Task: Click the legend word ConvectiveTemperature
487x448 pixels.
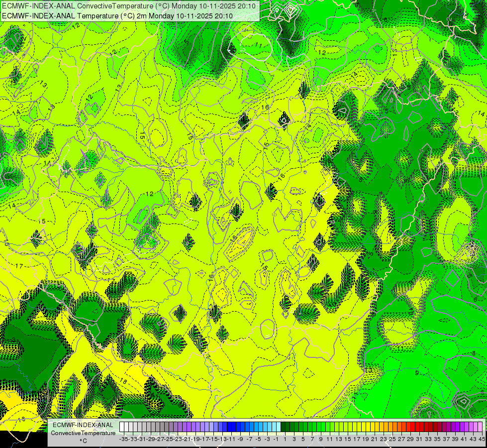Action: coord(83,433)
